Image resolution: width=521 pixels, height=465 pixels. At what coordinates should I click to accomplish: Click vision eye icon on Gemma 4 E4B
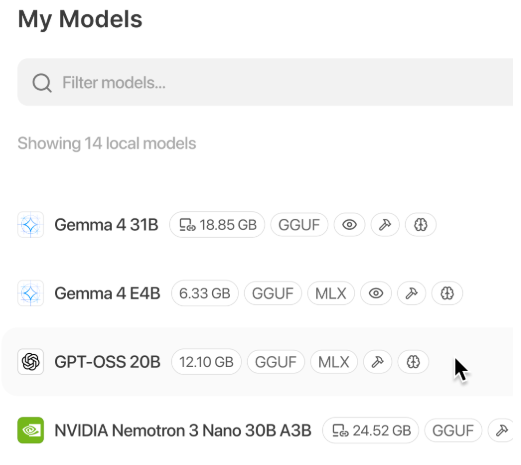tap(376, 293)
